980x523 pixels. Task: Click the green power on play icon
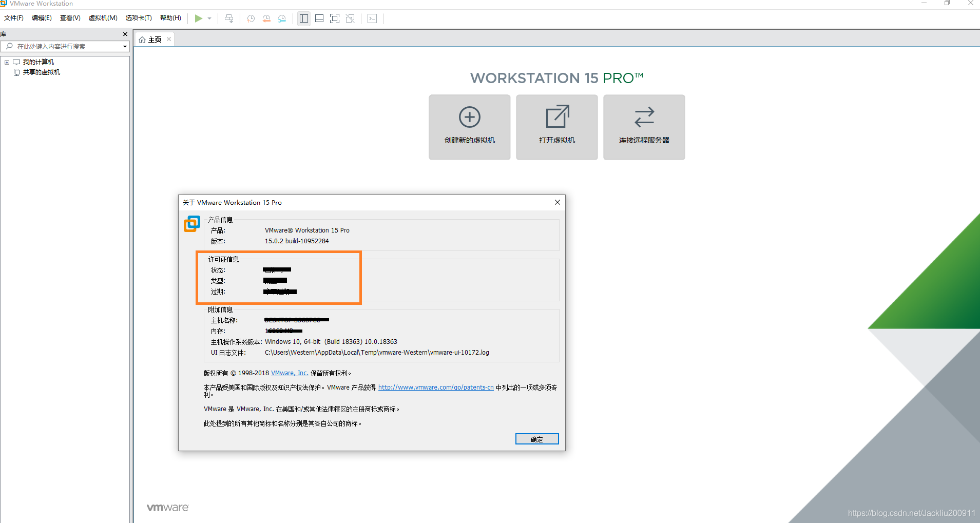[x=198, y=18]
